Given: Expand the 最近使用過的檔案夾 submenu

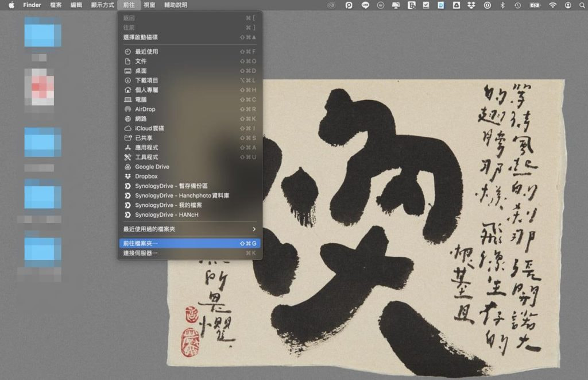Looking at the screenshot, I should point(189,229).
